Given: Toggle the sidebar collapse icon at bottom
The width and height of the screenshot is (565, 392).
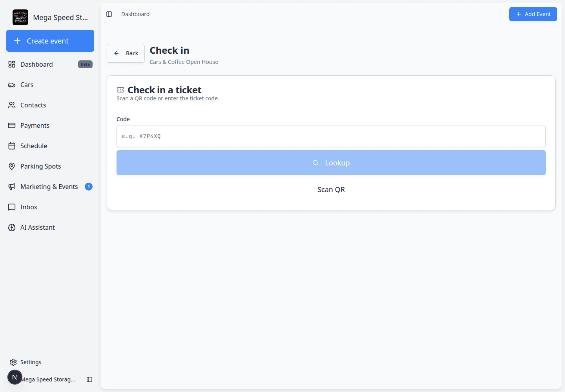Looking at the screenshot, I should coord(89,379).
